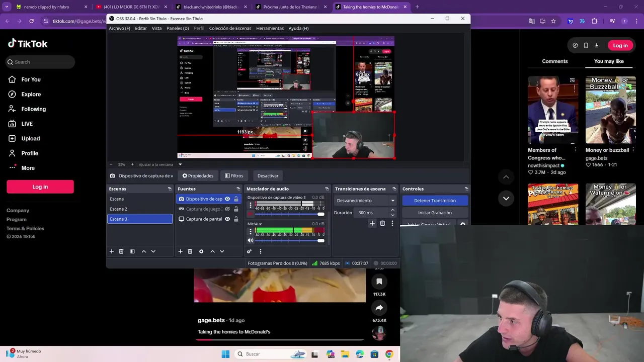This screenshot has width=644, height=362.
Task: Toggle visibility of Captura de pantalla source
Action: [227, 219]
